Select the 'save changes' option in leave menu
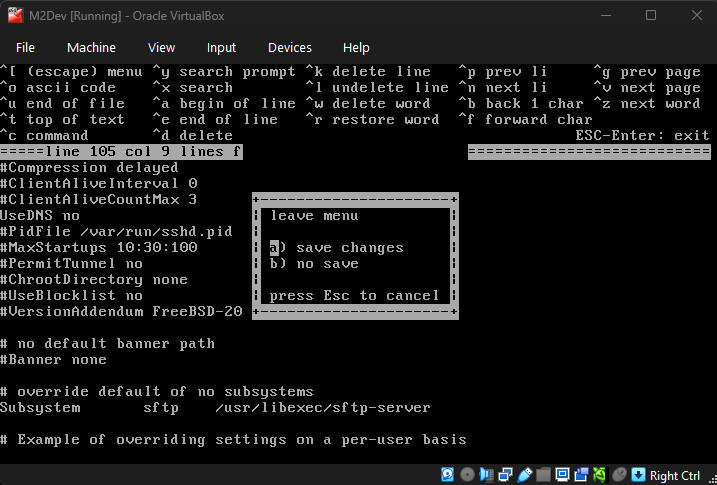 coord(336,248)
